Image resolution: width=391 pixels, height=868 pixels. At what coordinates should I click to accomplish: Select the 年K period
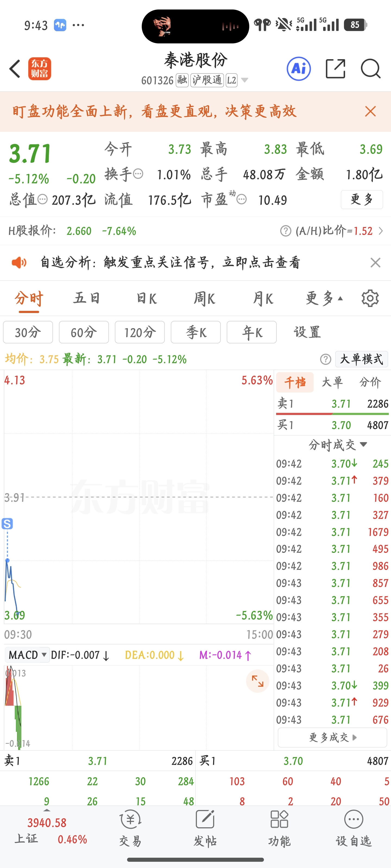click(x=252, y=332)
